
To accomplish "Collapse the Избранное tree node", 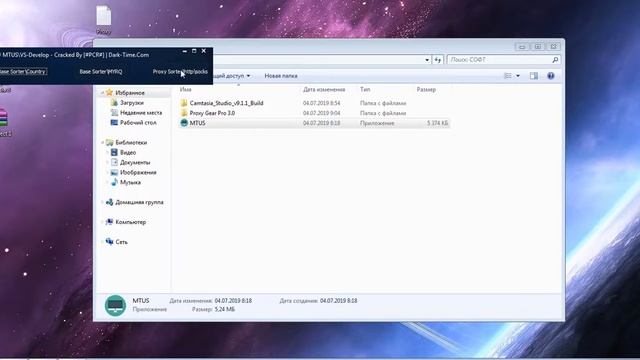I will pos(102,93).
